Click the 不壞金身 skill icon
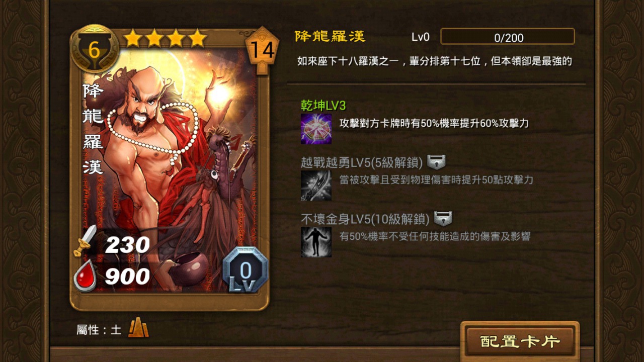Image resolution: width=644 pixels, height=362 pixels. point(316,242)
